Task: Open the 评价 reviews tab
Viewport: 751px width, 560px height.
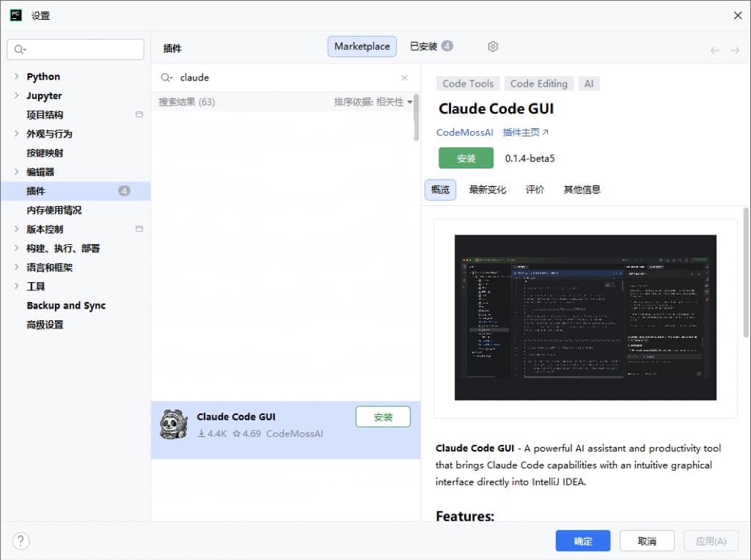Action: click(x=535, y=189)
